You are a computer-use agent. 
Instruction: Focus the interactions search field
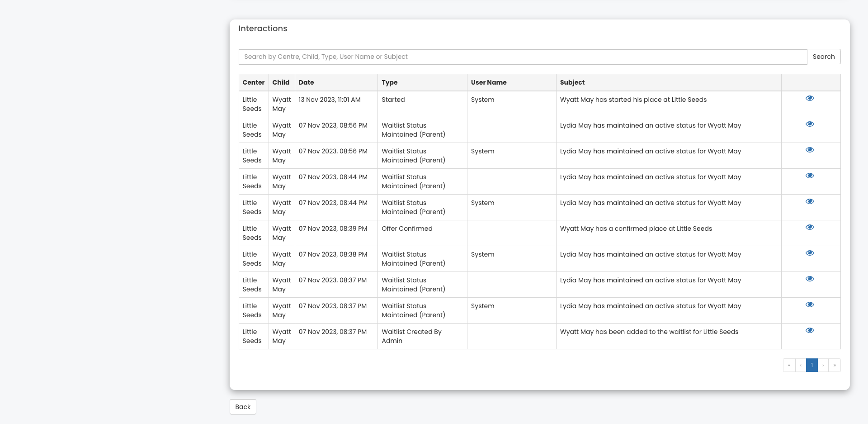(x=522, y=57)
